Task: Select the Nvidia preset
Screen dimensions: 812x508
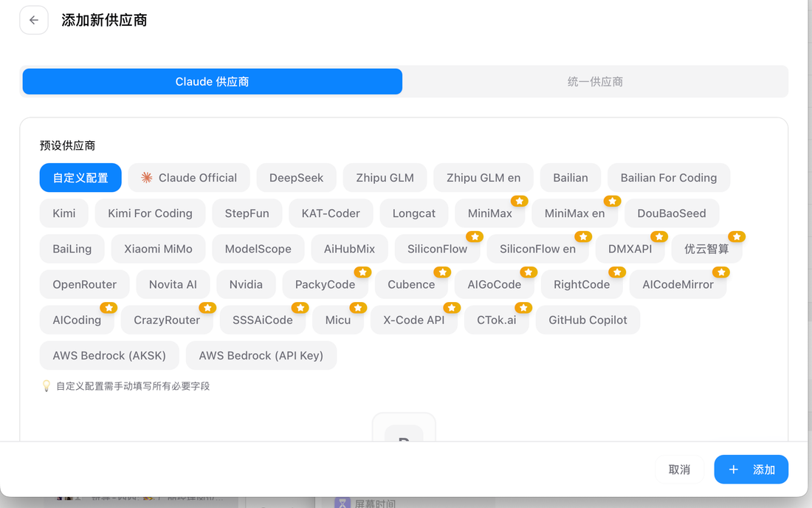Action: (246, 284)
